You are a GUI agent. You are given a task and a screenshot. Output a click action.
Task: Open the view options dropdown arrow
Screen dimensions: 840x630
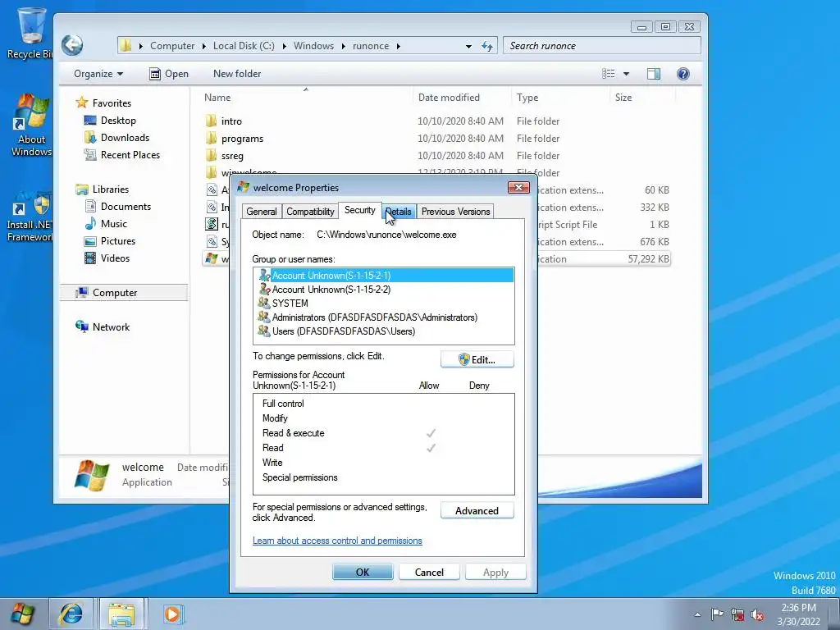coord(626,74)
